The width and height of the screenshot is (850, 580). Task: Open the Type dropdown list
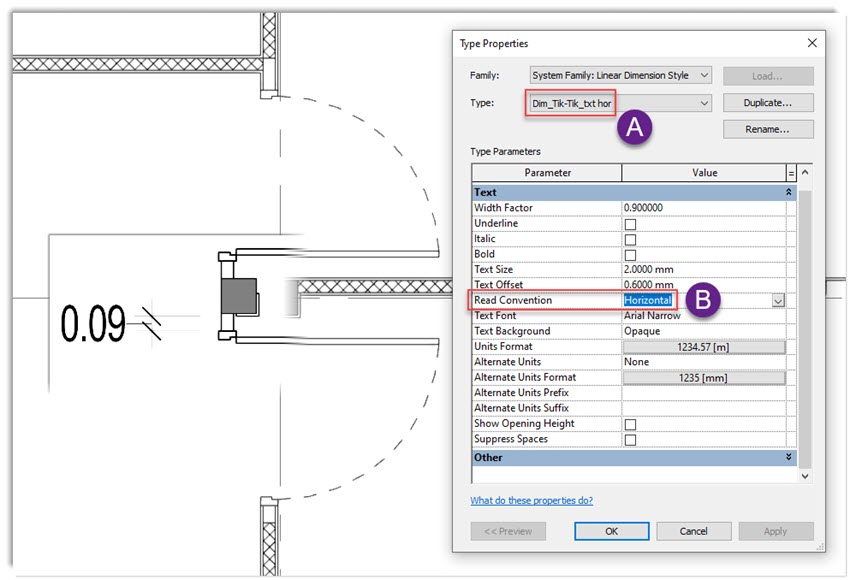pyautogui.click(x=704, y=103)
